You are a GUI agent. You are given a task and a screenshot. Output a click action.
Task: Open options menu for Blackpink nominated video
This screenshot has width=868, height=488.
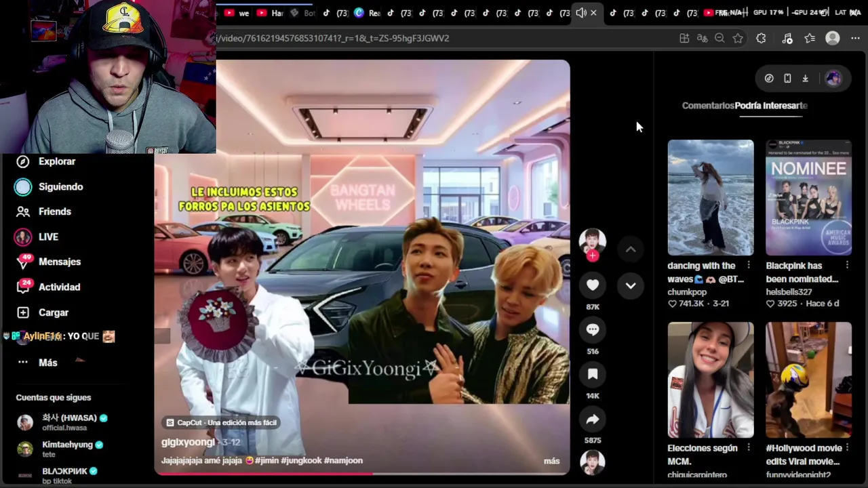click(x=847, y=265)
